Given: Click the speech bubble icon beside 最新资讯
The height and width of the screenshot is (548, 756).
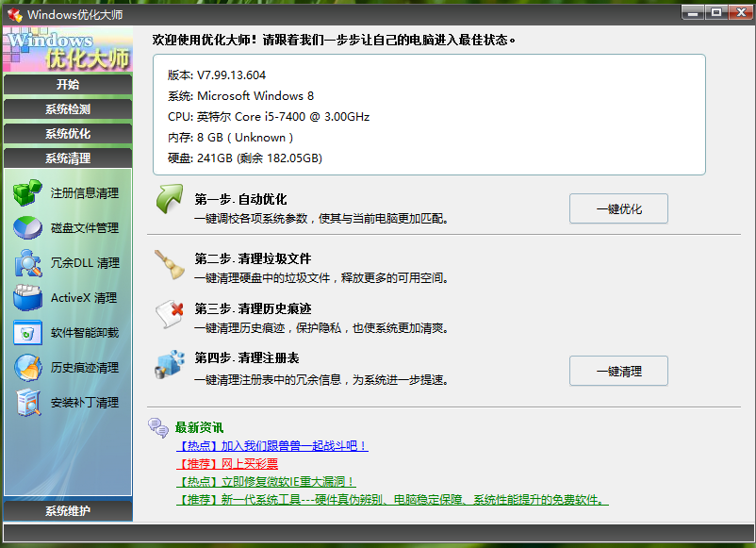Looking at the screenshot, I should (156, 425).
